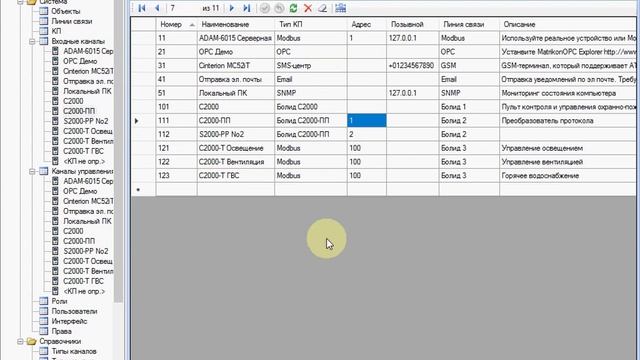Click cell 'Болид С2000' in row 101
Viewport: 640px width, 360px height.
[311, 107]
